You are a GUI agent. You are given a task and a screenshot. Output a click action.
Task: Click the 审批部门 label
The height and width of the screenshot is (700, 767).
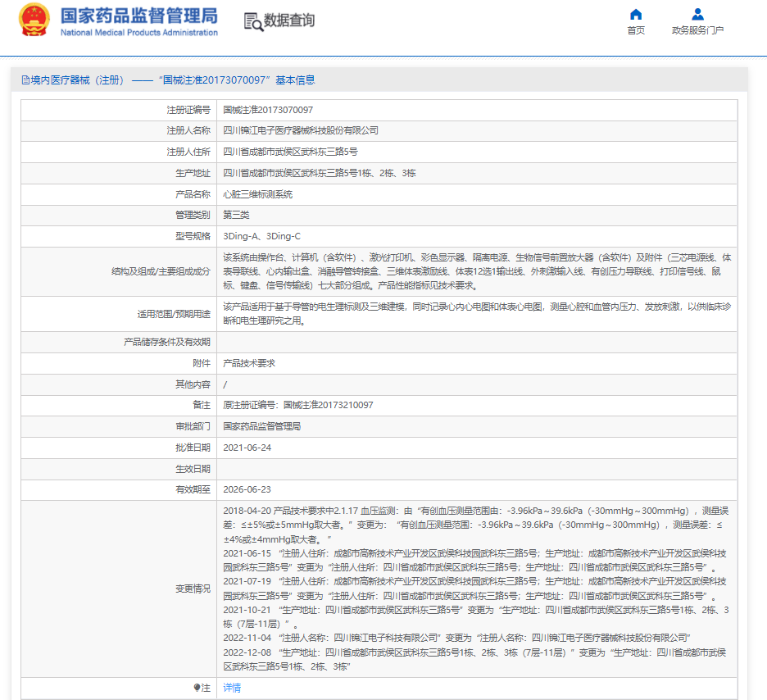click(x=193, y=426)
